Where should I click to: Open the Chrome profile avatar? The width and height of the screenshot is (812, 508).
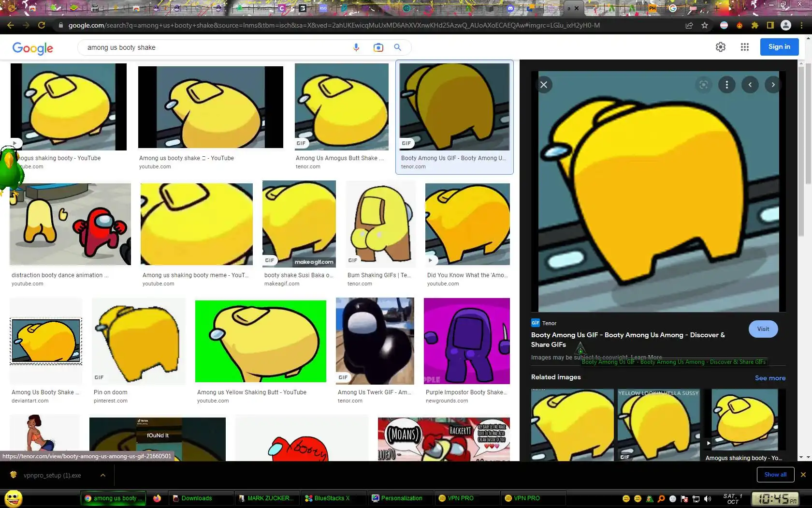click(786, 25)
